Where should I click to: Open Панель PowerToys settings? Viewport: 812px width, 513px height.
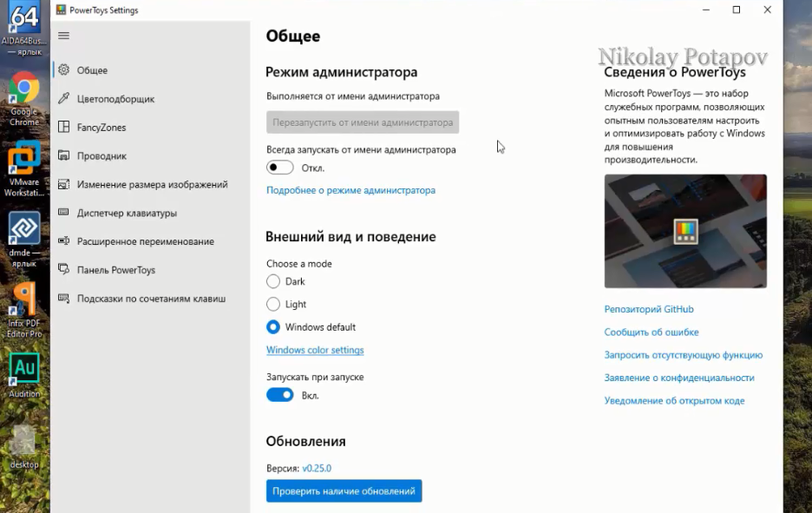[150, 269]
